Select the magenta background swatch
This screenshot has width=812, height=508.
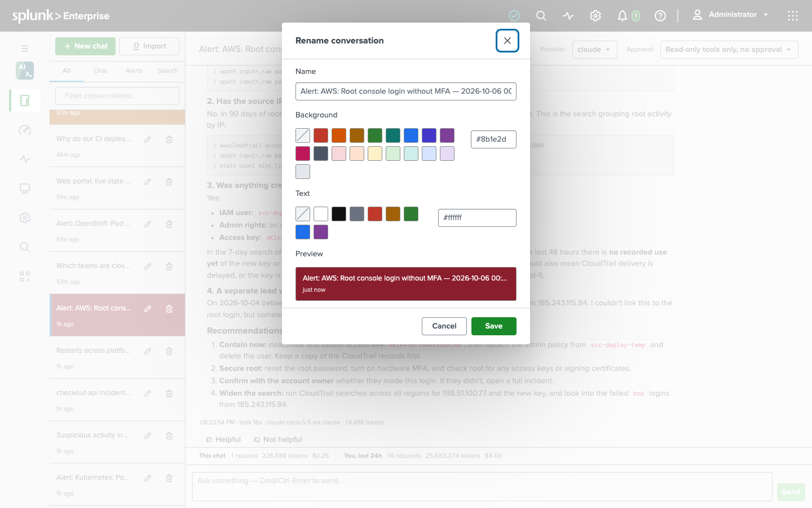point(303,154)
